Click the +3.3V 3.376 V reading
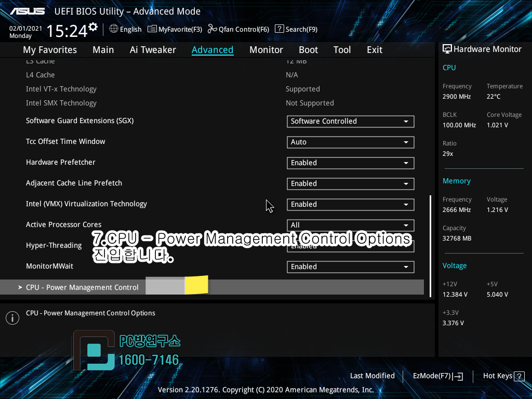The width and height of the screenshot is (532, 399). tap(453, 323)
